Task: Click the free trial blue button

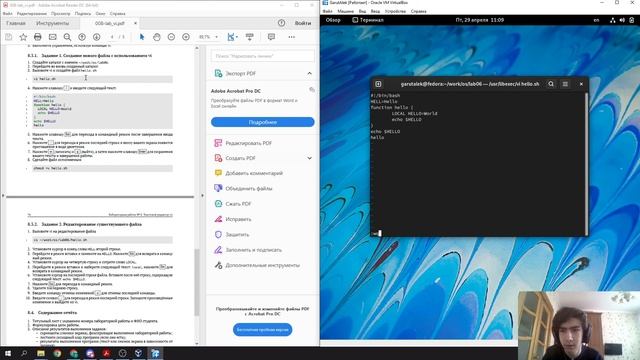Action: click(262, 329)
